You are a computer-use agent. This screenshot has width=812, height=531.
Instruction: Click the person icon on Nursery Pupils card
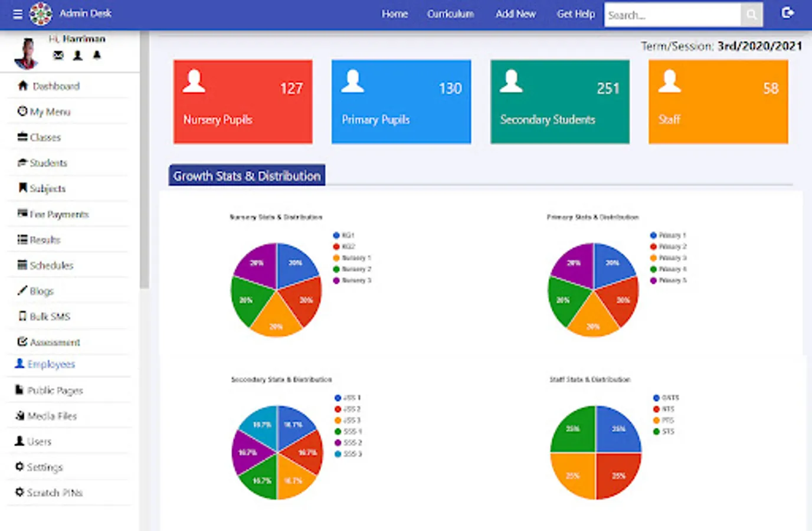(x=194, y=81)
